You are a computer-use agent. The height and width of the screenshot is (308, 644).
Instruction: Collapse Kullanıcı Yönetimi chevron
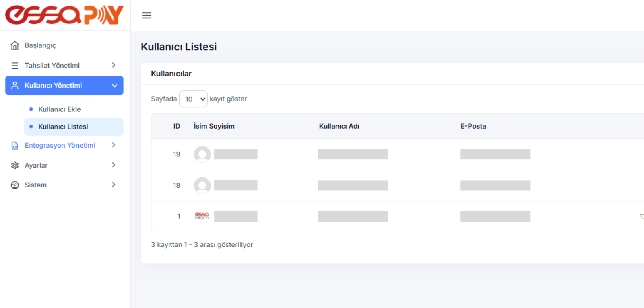point(115,86)
